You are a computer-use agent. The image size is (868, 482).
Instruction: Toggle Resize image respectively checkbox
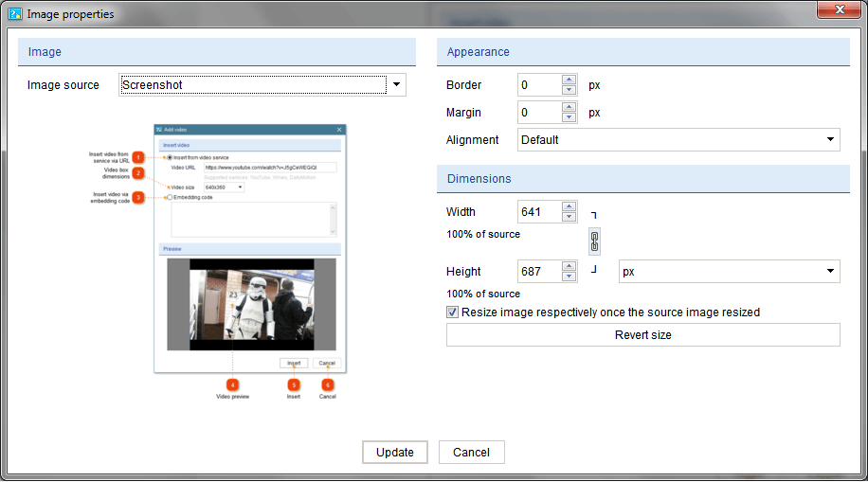pyautogui.click(x=453, y=312)
